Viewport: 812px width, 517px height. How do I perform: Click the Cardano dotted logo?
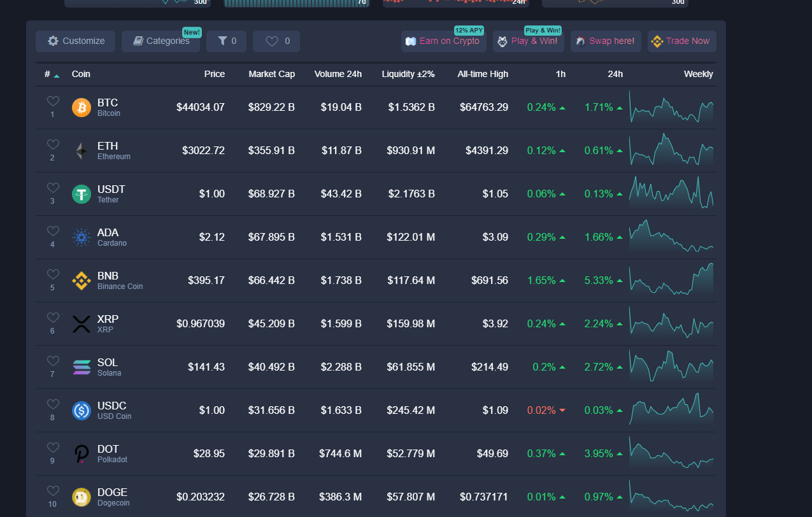click(x=82, y=237)
